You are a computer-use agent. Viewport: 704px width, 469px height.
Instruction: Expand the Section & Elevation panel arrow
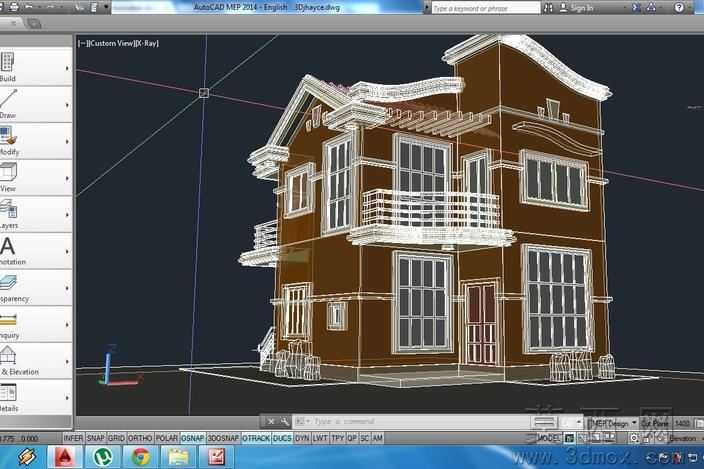(x=67, y=362)
